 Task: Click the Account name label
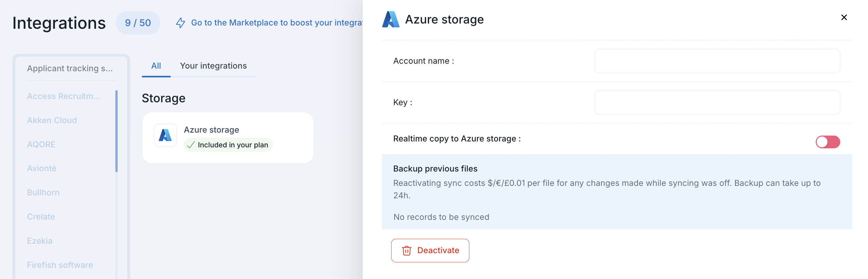(x=424, y=61)
